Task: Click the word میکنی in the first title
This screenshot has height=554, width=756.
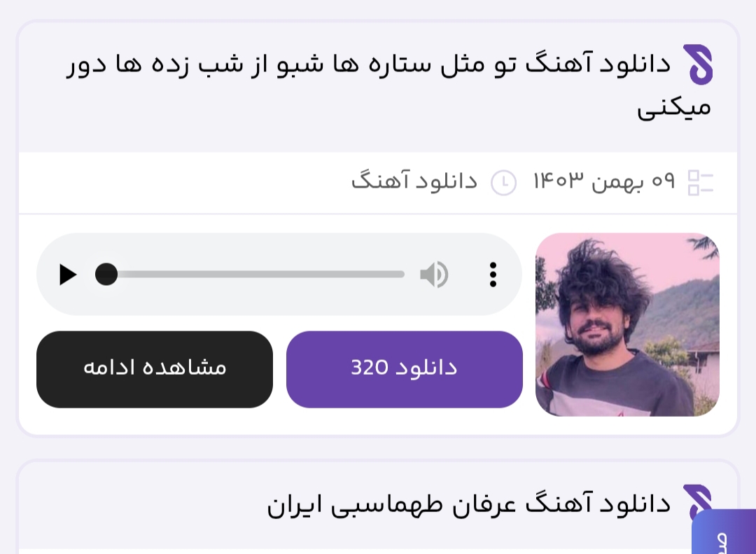Action: [673, 109]
